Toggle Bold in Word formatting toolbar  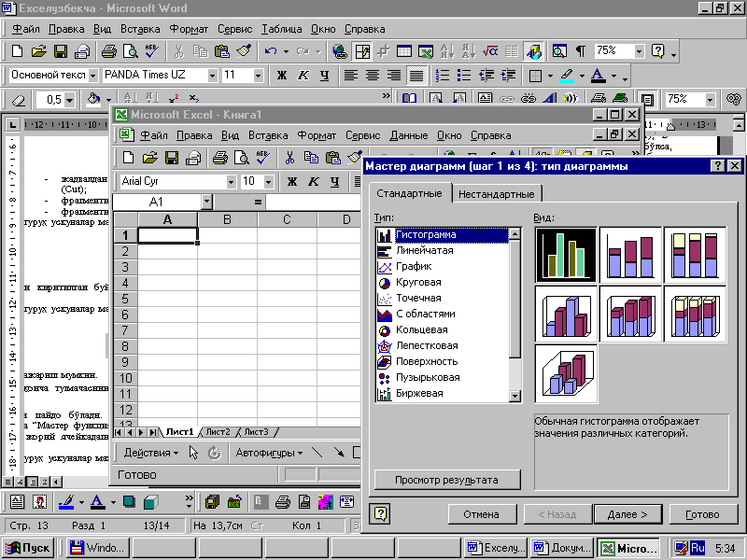click(282, 76)
